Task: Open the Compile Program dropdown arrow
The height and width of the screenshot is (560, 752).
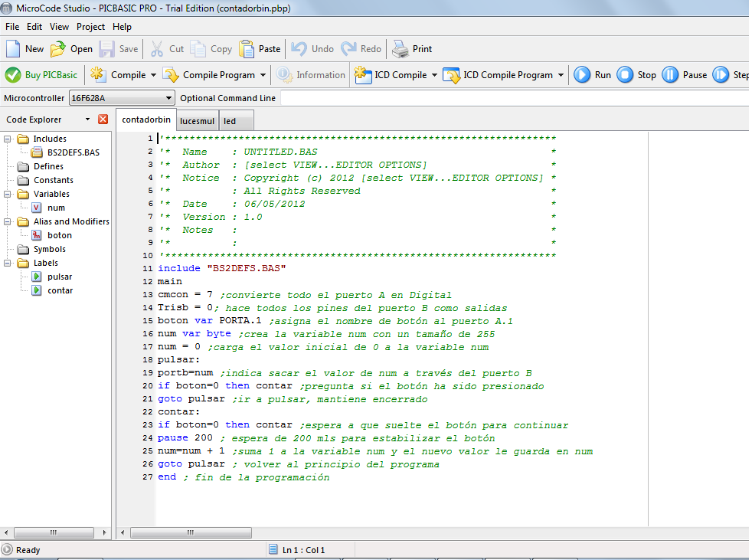Action: (x=263, y=75)
